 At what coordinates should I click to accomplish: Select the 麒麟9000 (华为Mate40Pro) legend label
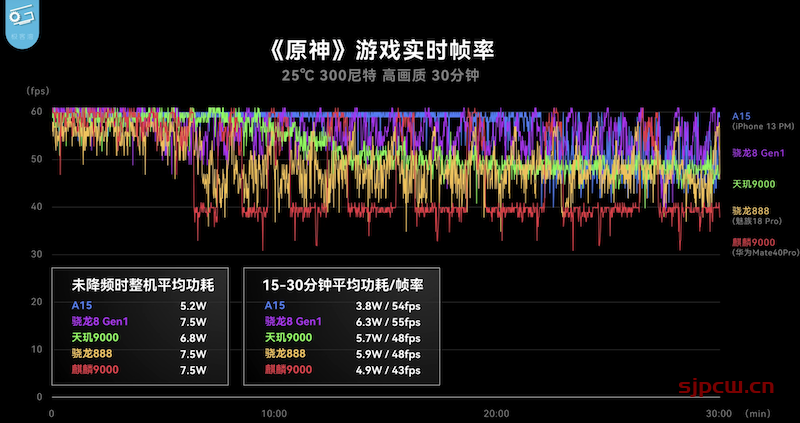tap(762, 247)
